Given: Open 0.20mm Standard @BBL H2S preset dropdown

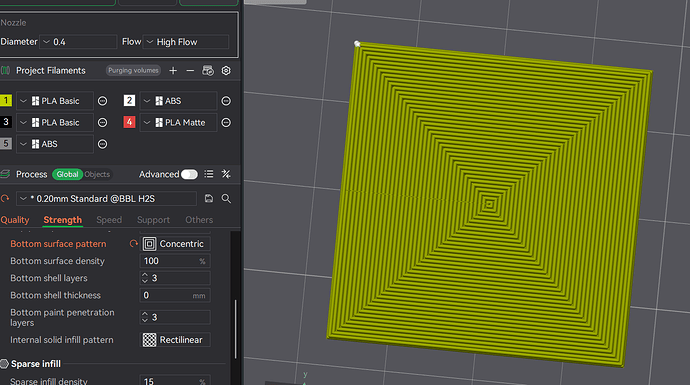Looking at the screenshot, I should (106, 198).
